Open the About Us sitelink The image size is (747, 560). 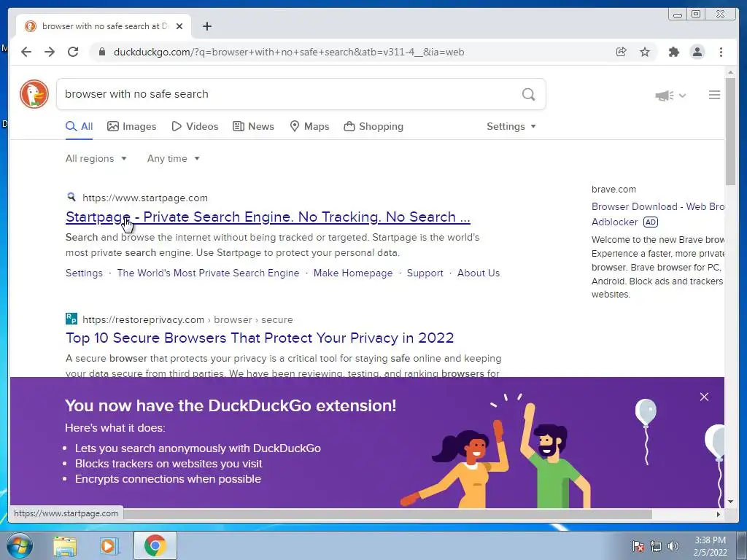click(479, 273)
